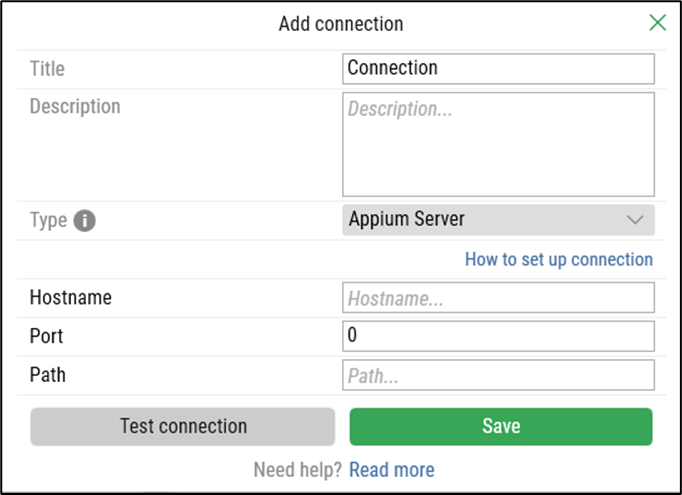Click the Port label

coord(47,336)
